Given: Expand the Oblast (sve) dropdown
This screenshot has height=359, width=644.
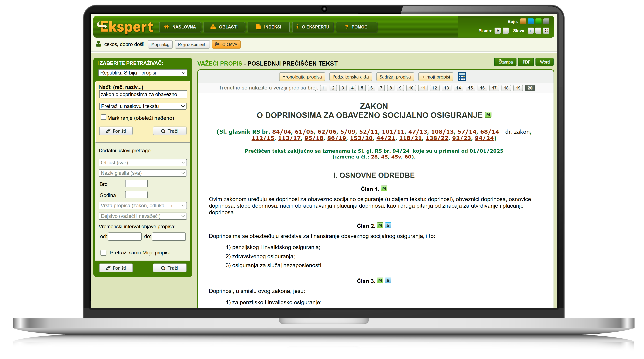Looking at the screenshot, I should click(143, 163).
